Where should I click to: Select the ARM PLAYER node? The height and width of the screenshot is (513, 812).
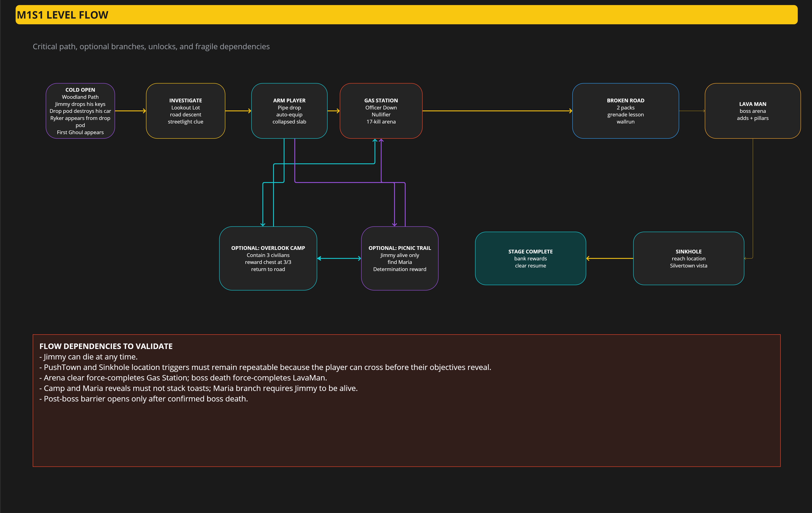pos(289,111)
